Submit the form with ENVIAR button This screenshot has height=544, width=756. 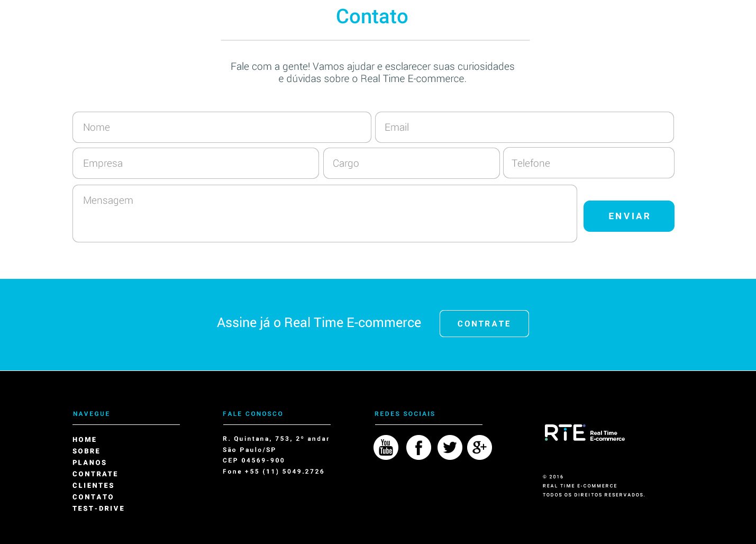pyautogui.click(x=629, y=216)
